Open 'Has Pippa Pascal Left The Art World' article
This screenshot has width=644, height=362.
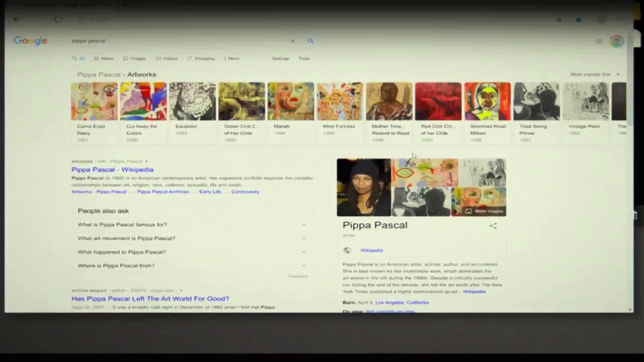(150, 299)
